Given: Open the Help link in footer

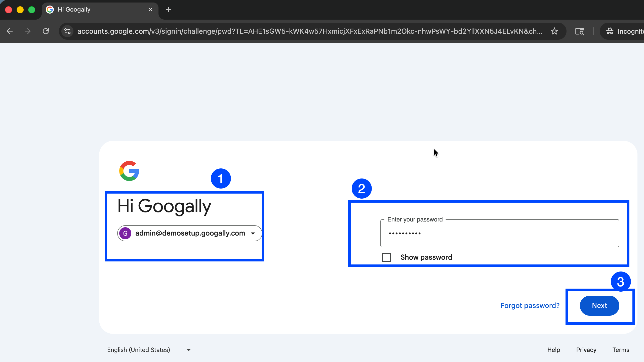Looking at the screenshot, I should click(553, 350).
